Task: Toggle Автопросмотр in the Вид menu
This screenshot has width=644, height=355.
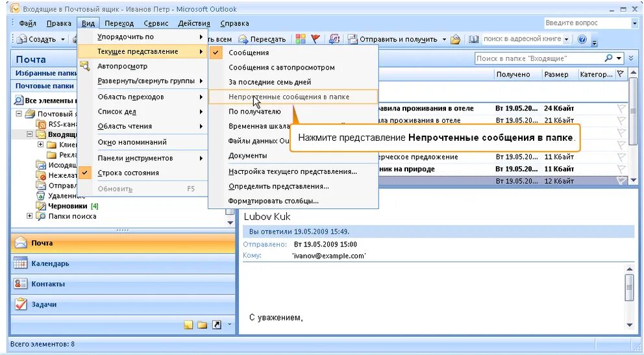Action: coord(143,66)
